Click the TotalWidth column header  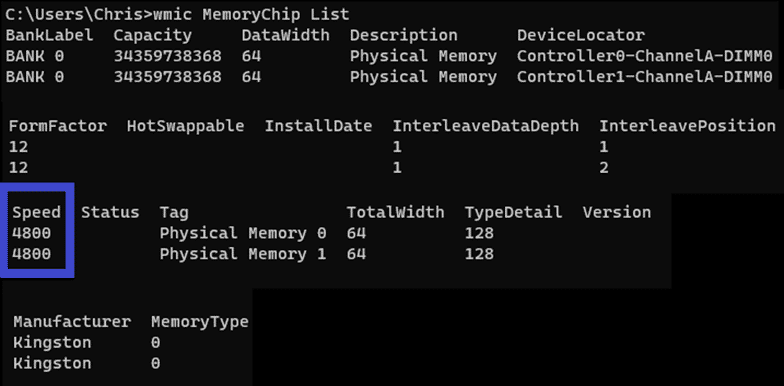(396, 212)
